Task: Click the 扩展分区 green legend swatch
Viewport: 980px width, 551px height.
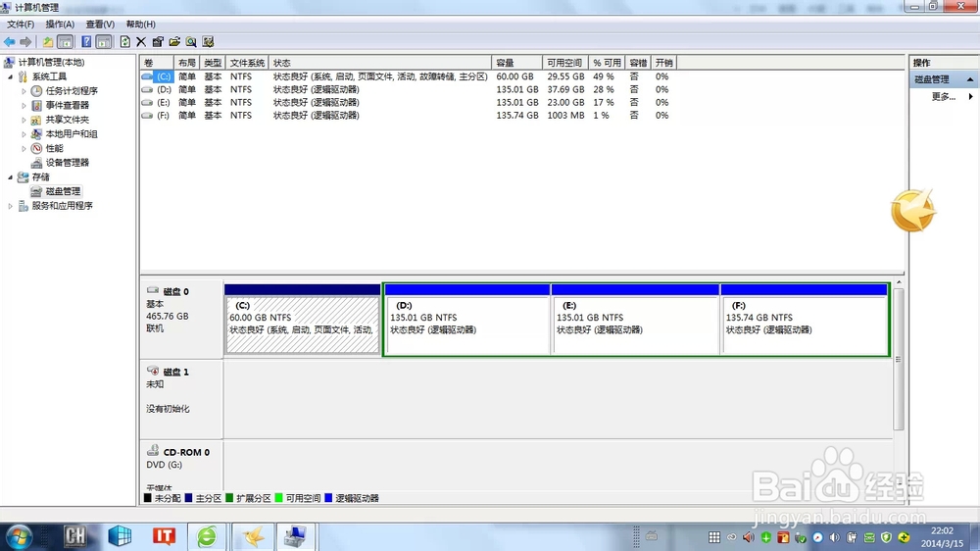Action: pos(229,498)
